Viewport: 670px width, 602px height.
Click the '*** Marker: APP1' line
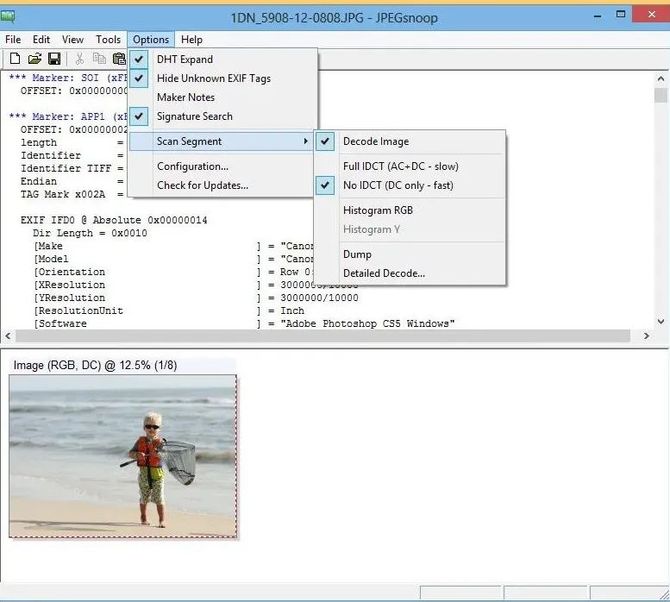(x=68, y=117)
